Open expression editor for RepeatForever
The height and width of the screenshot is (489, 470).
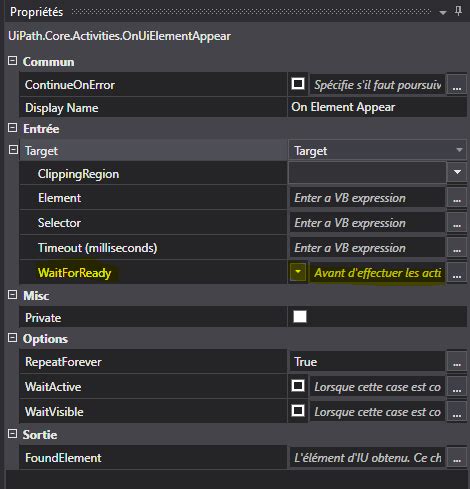pyautogui.click(x=457, y=362)
